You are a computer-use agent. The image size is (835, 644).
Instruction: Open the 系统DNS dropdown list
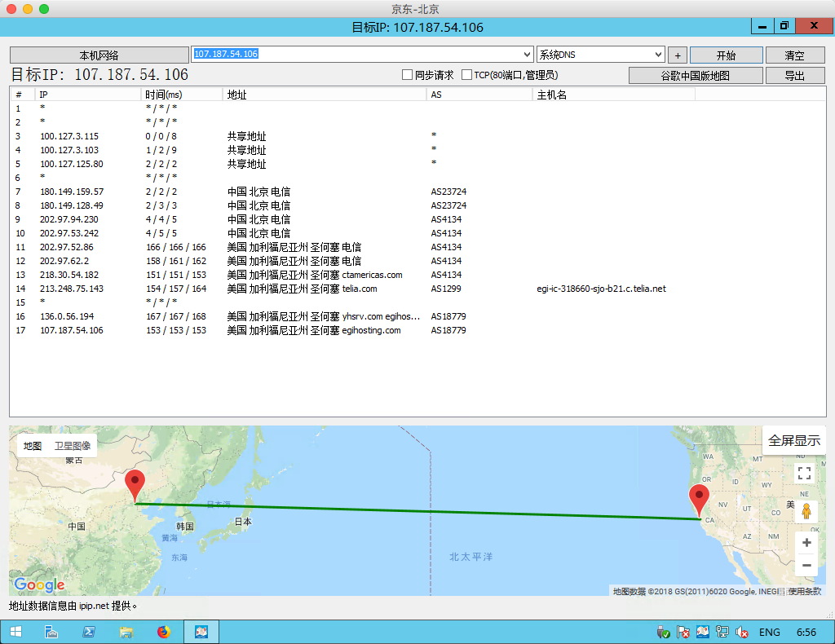point(658,55)
